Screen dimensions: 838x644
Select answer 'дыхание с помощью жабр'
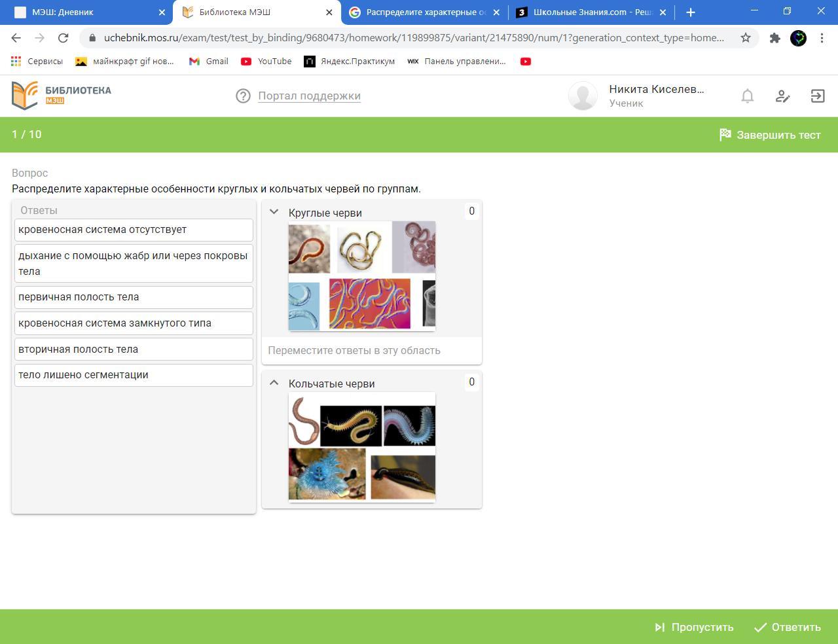[x=134, y=263]
